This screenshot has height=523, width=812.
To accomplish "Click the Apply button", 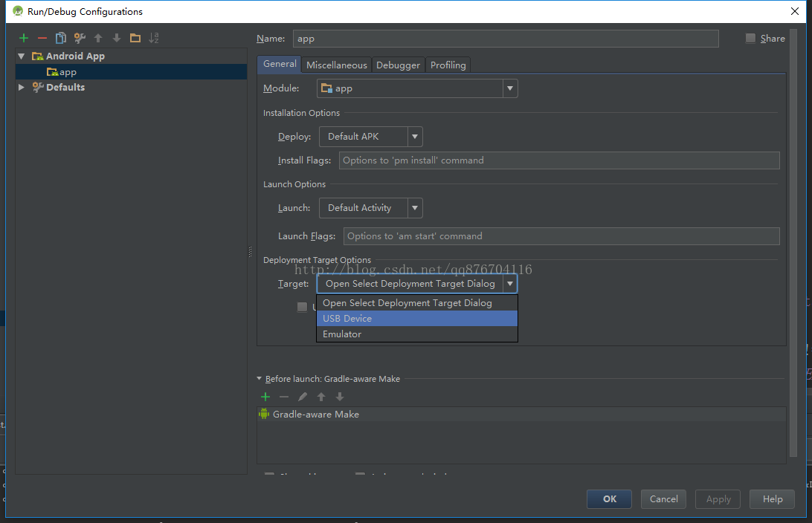I will coord(718,498).
